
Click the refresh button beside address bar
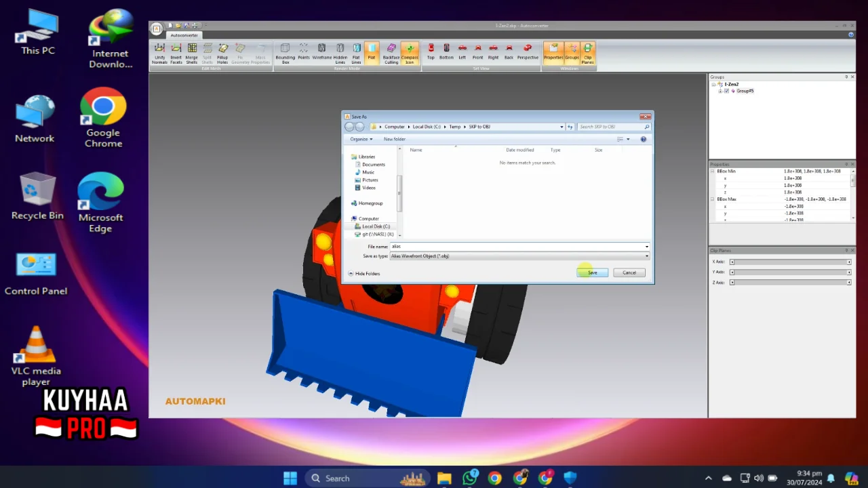coord(570,127)
